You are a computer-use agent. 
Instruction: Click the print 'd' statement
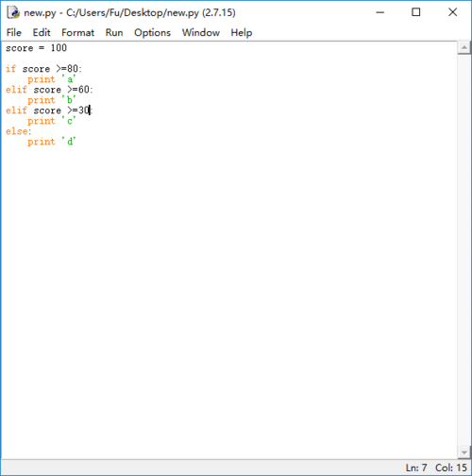pyautogui.click(x=52, y=142)
